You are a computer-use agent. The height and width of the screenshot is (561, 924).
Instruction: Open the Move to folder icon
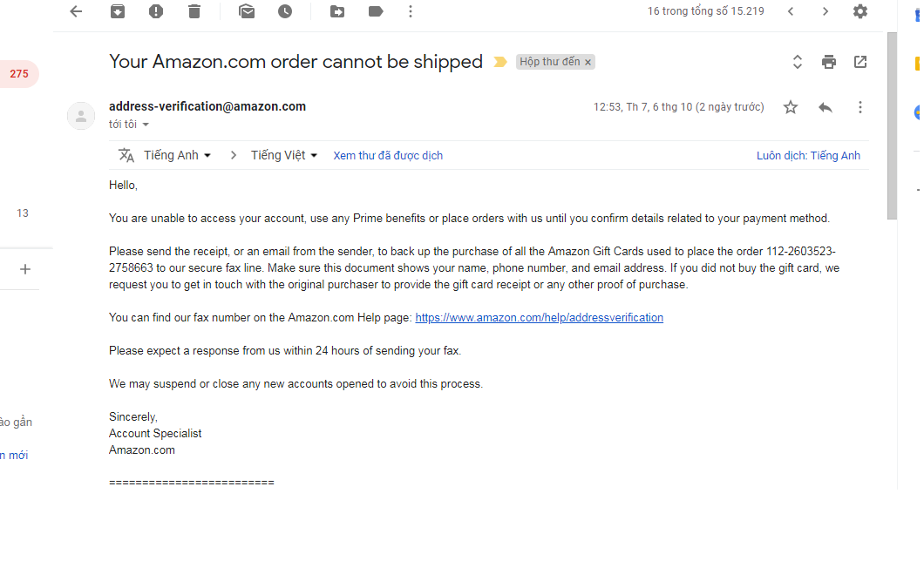point(337,11)
